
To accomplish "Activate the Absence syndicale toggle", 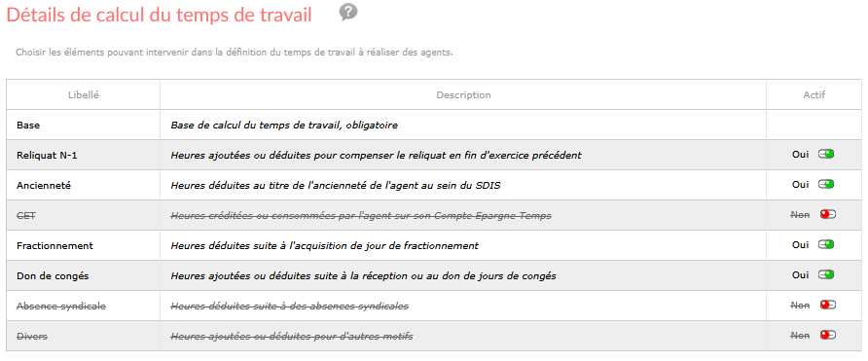I will (827, 305).
